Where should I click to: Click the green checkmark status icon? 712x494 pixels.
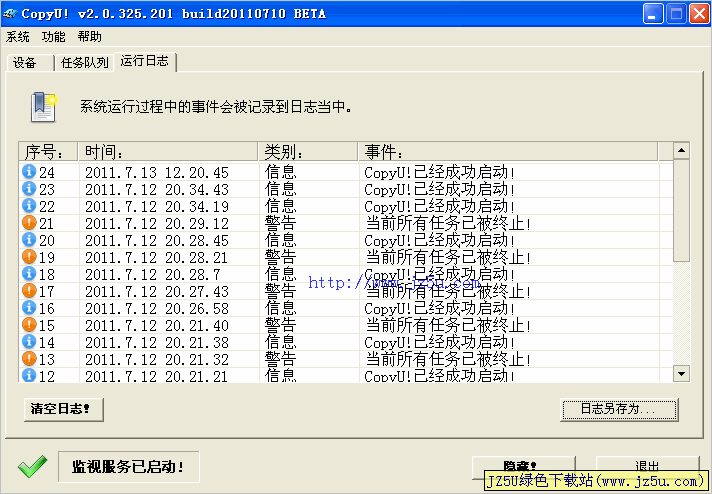[33, 466]
